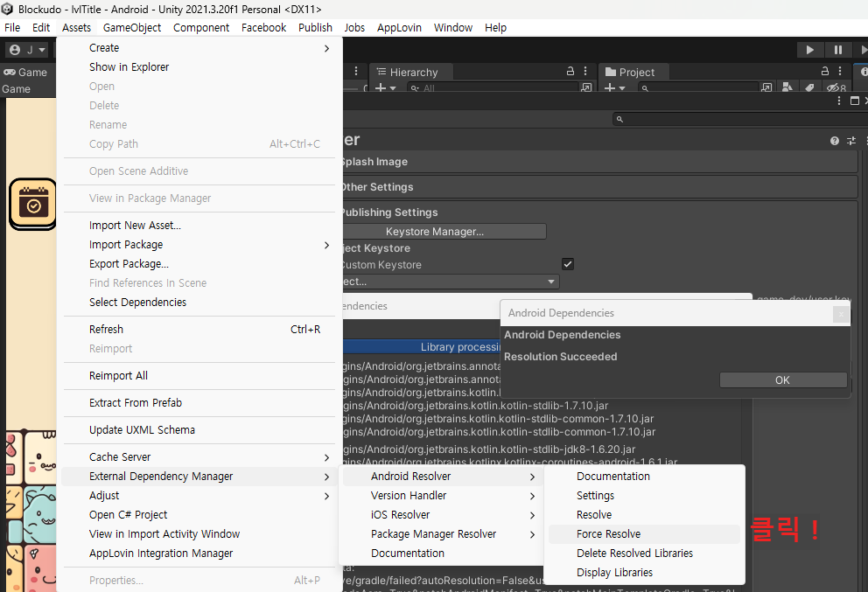Open the Window menu
The height and width of the screenshot is (592, 868).
tap(453, 28)
